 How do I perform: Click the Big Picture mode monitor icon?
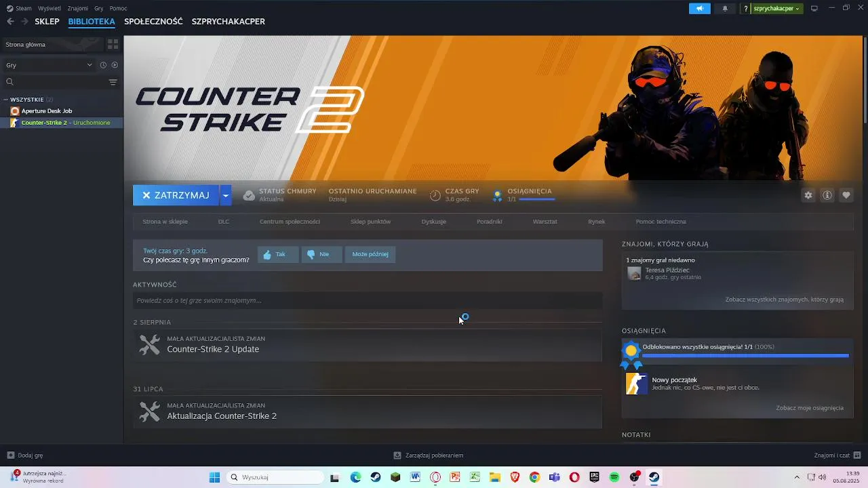point(814,8)
